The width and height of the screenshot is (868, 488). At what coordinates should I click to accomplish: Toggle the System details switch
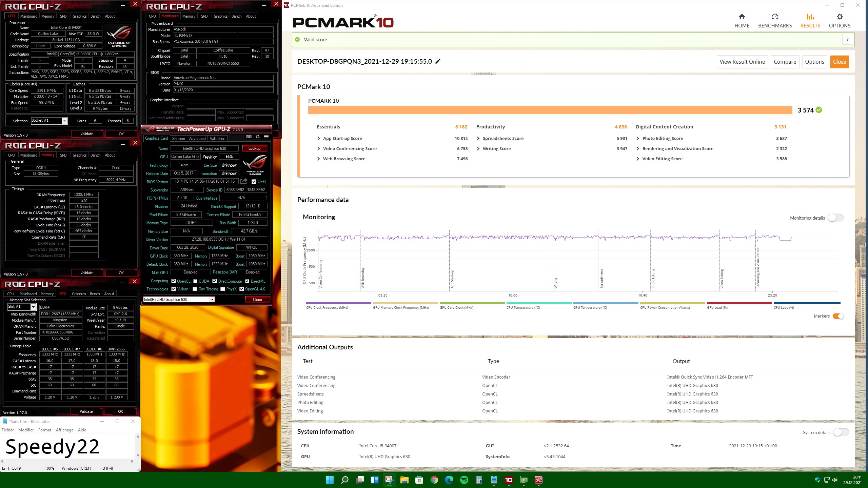pos(841,432)
